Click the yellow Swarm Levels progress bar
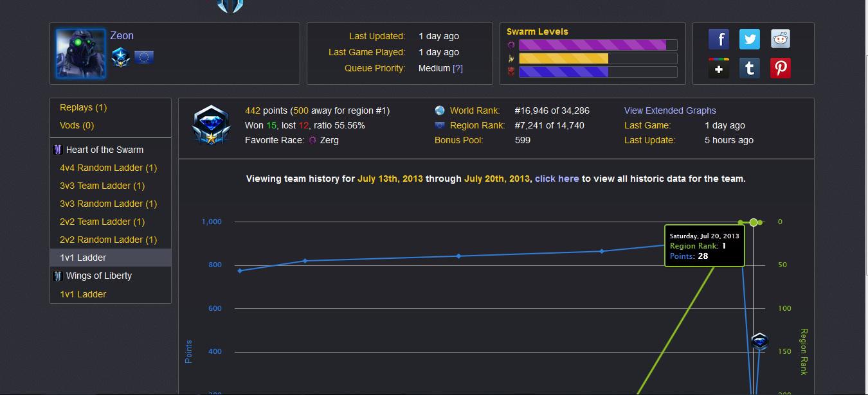This screenshot has height=395, width=868. (x=598, y=58)
